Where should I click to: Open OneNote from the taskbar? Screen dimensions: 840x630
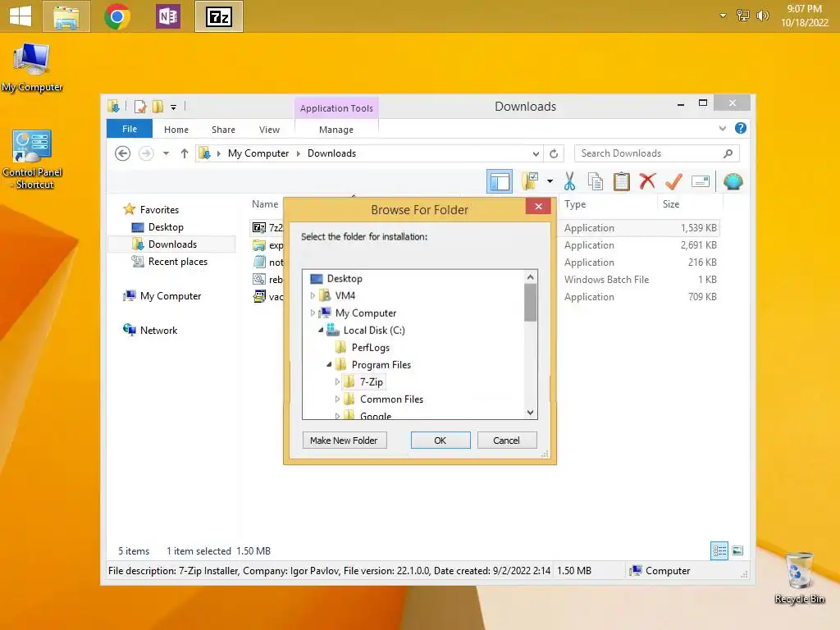coord(167,16)
